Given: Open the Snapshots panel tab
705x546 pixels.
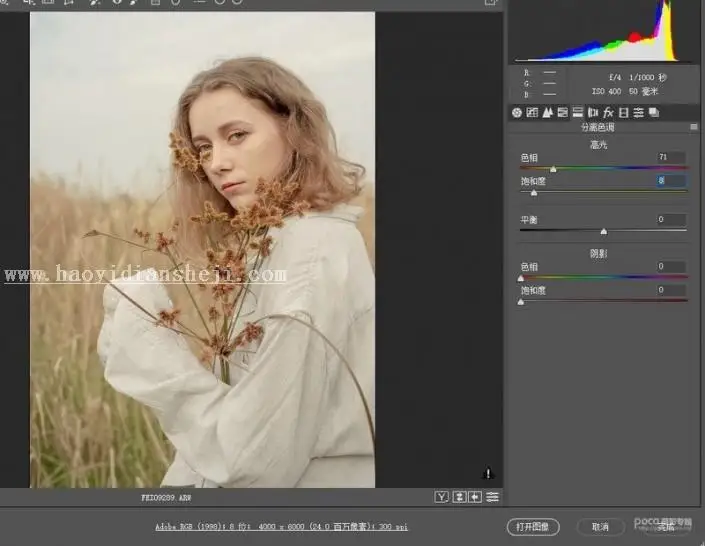Looking at the screenshot, I should [654, 112].
